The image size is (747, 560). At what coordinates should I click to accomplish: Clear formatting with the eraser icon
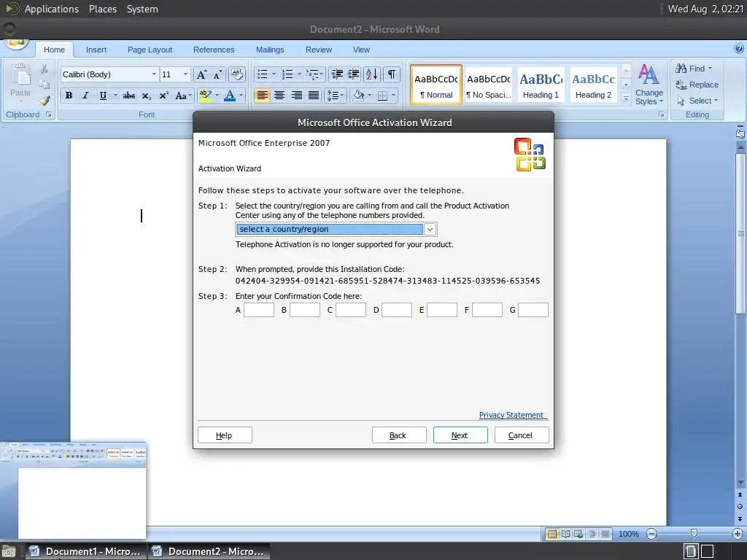[237, 74]
